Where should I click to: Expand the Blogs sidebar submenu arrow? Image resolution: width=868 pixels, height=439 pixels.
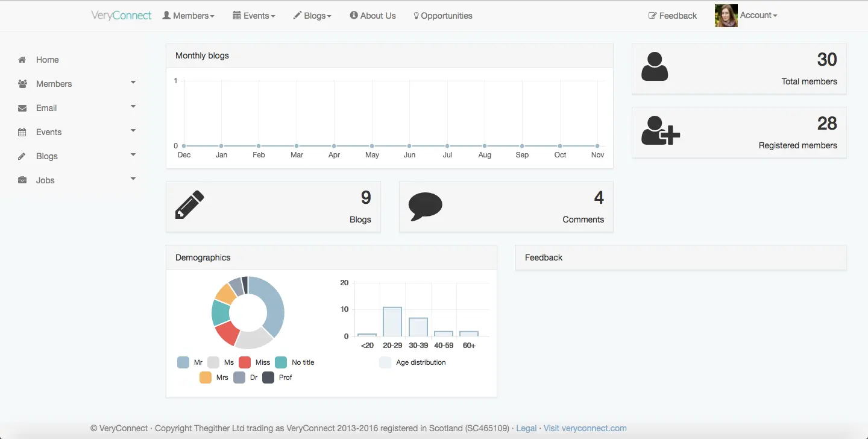[x=133, y=155]
